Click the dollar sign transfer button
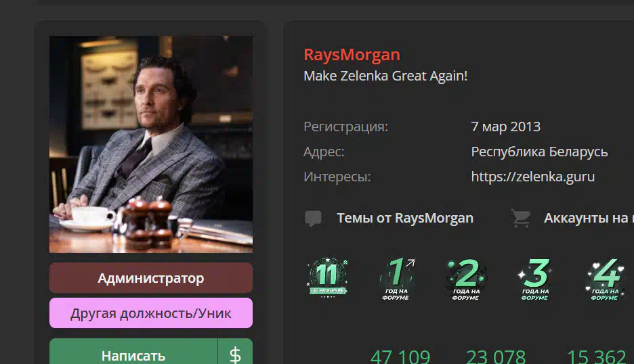 tap(235, 351)
